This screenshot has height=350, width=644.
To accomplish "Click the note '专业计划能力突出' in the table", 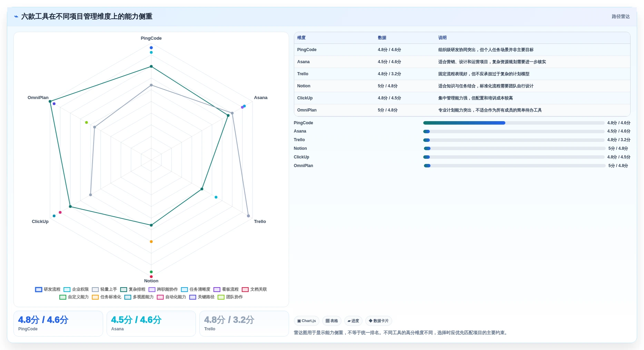I will pos(455,110).
